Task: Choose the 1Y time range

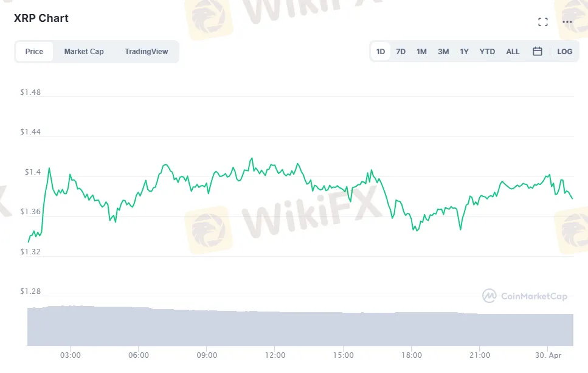Action: 464,52
